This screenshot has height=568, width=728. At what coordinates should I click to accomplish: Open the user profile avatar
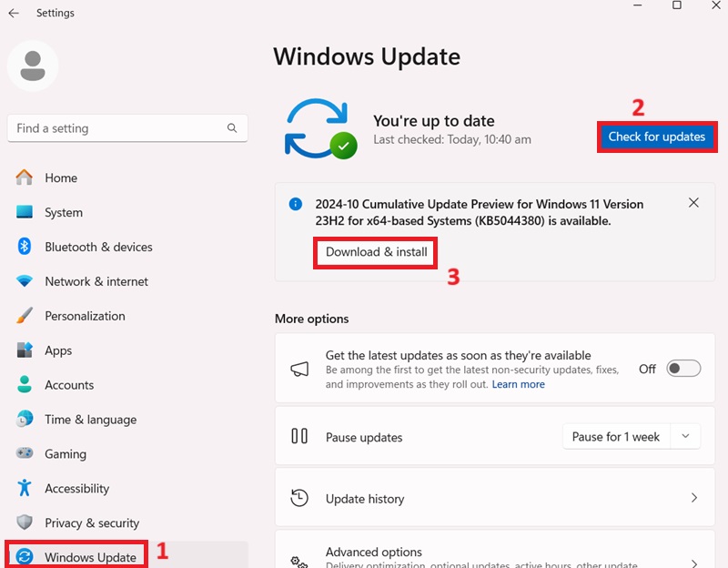[33, 66]
